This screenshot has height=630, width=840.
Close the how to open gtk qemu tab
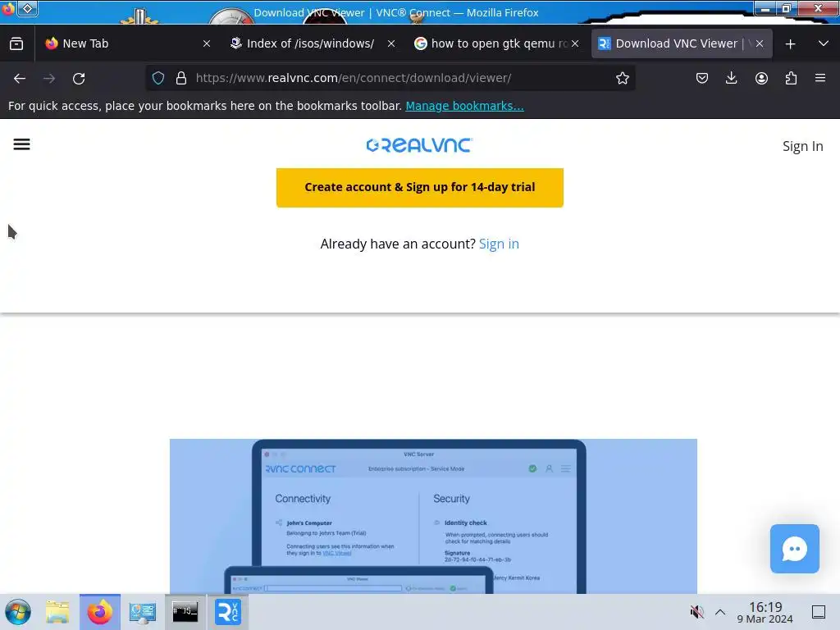575,44
